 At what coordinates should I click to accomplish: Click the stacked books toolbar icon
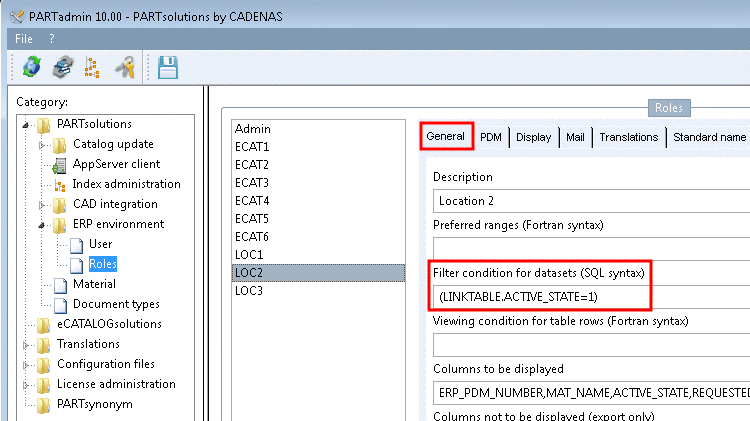pos(63,67)
